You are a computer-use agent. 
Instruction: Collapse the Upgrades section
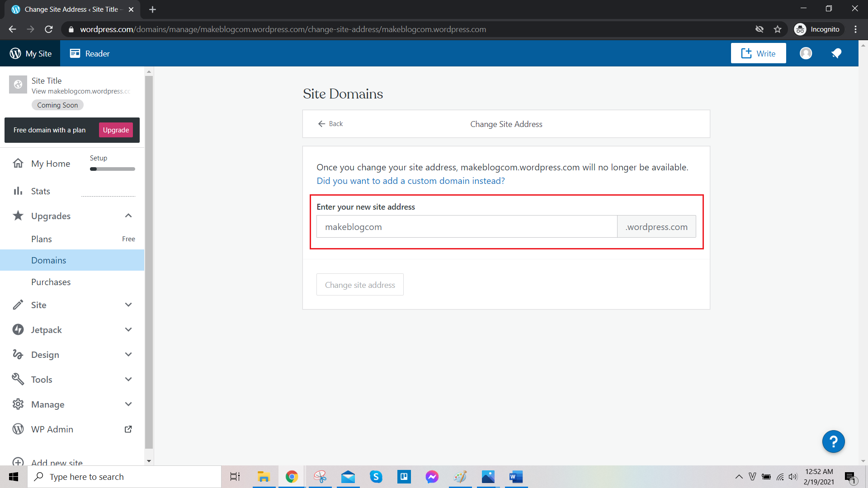coord(128,216)
